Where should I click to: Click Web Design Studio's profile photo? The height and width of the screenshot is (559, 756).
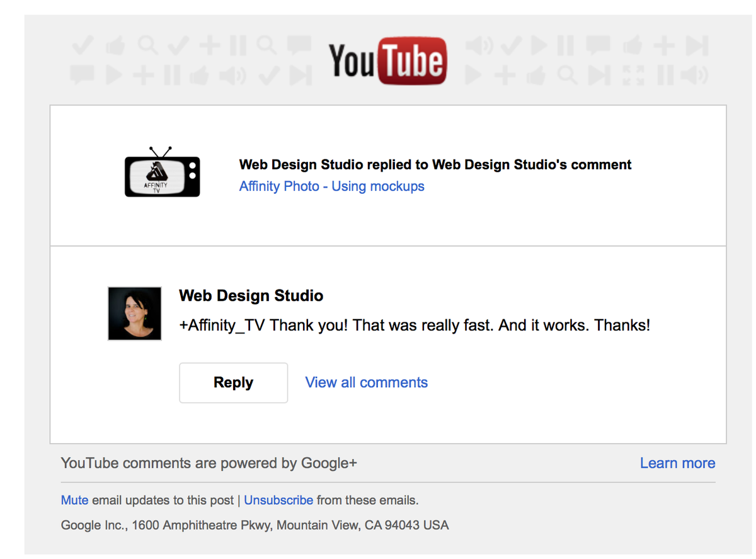click(135, 313)
